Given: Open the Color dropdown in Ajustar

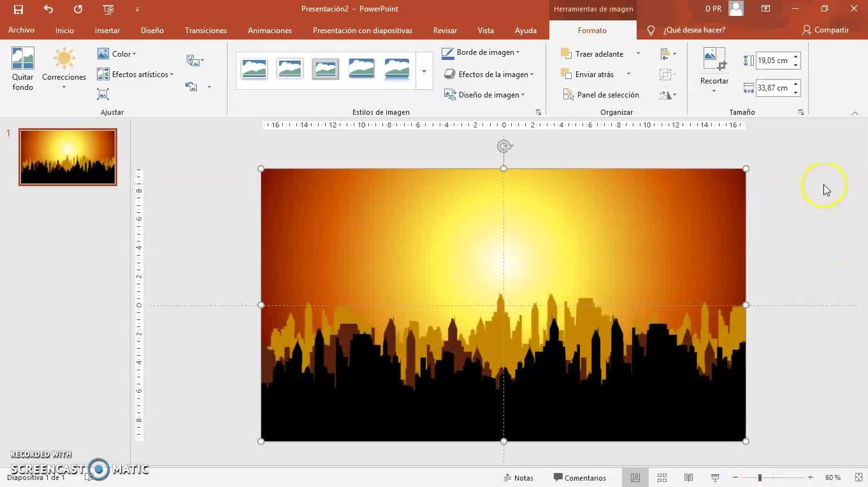Looking at the screenshot, I should coord(117,54).
